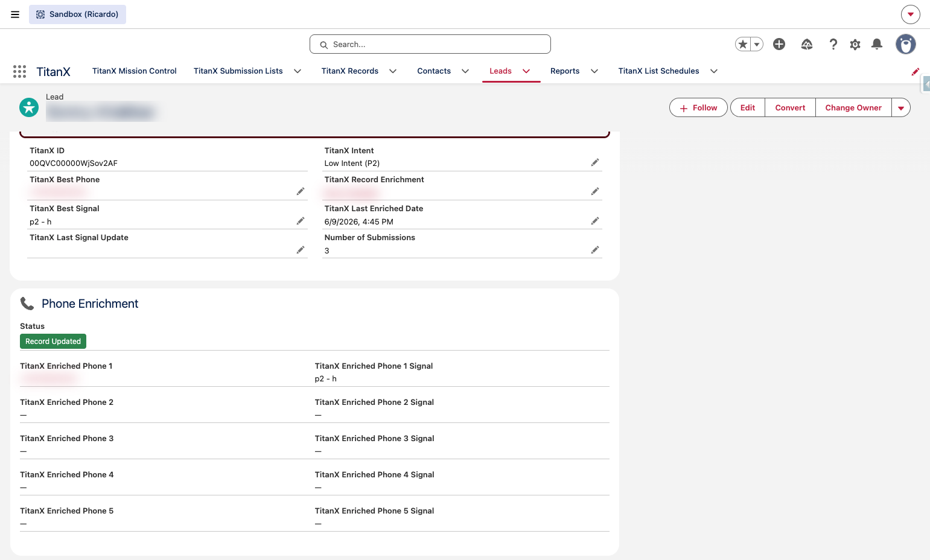The image size is (930, 560).
Task: Expand the Reports menu chevron
Action: tap(594, 71)
